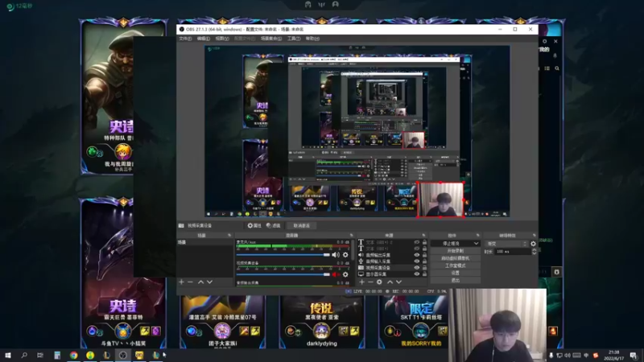Pop out the 控件 controls dock icon

pyautogui.click(x=477, y=235)
